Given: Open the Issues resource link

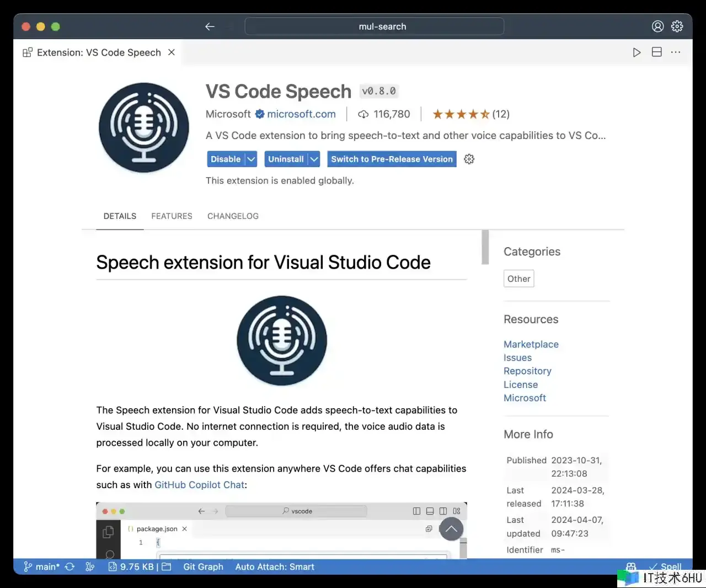Looking at the screenshot, I should pos(517,357).
